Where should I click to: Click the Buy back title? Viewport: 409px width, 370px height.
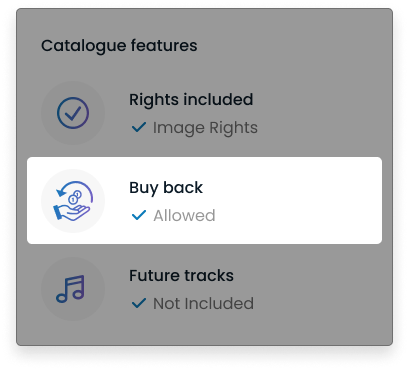[166, 188]
